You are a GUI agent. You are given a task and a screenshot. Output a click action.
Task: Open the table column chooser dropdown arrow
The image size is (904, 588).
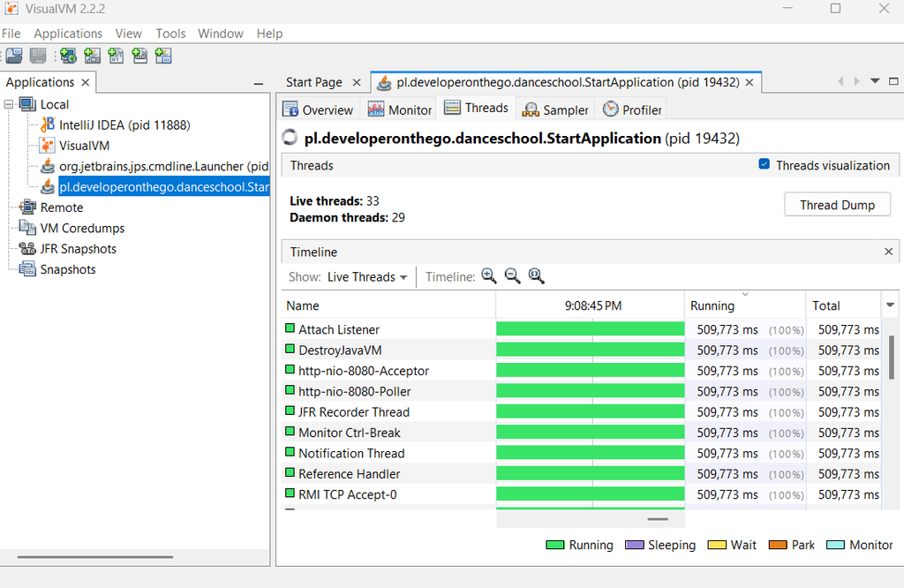(890, 305)
